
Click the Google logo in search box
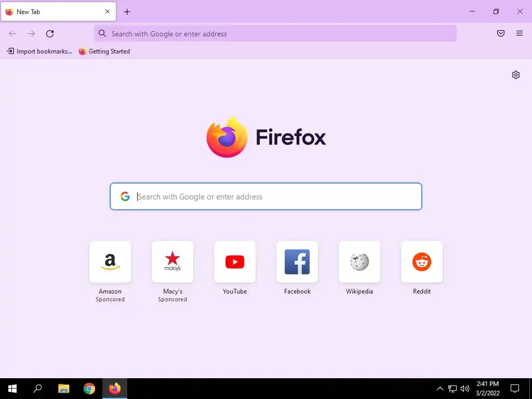(125, 196)
